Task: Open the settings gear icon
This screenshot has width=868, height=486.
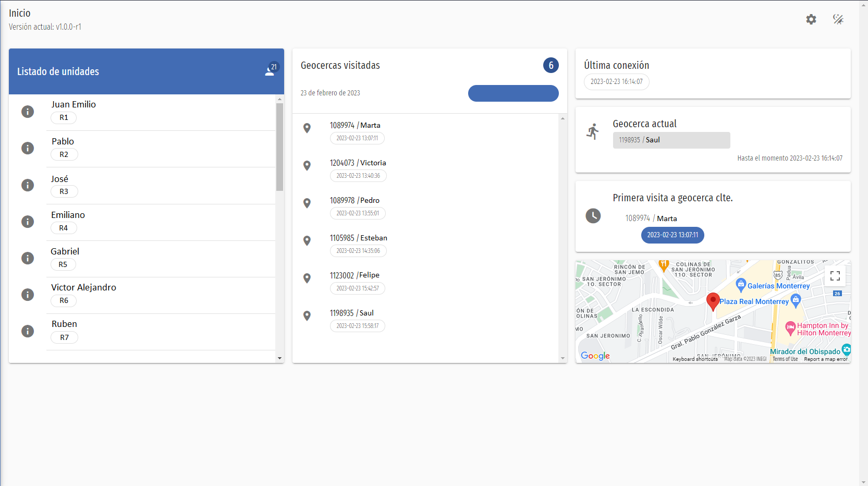Action: [811, 19]
